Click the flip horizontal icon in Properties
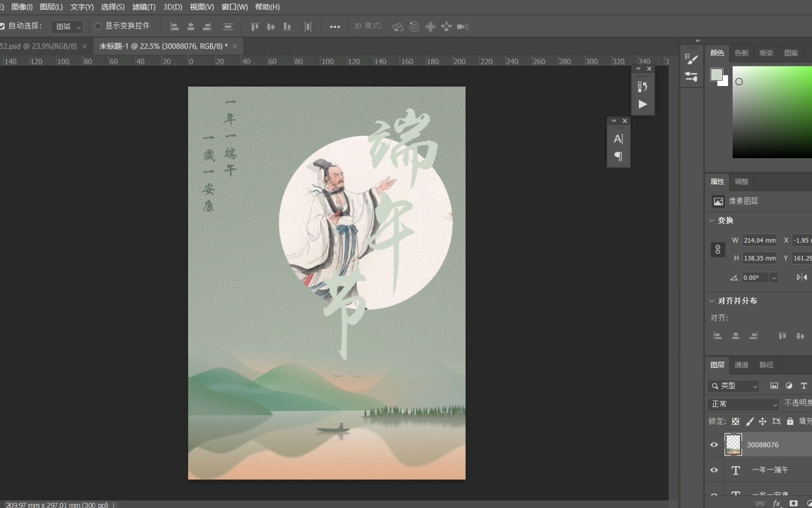812x508 pixels. (802, 278)
